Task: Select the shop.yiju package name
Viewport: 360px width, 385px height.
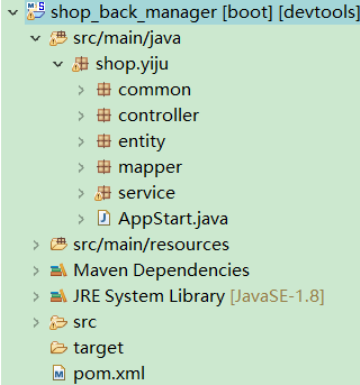Action: pos(132,64)
